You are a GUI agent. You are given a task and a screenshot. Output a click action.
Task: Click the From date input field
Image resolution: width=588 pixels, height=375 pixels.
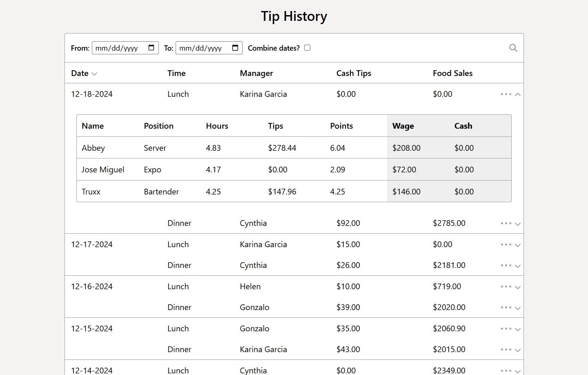118,47
